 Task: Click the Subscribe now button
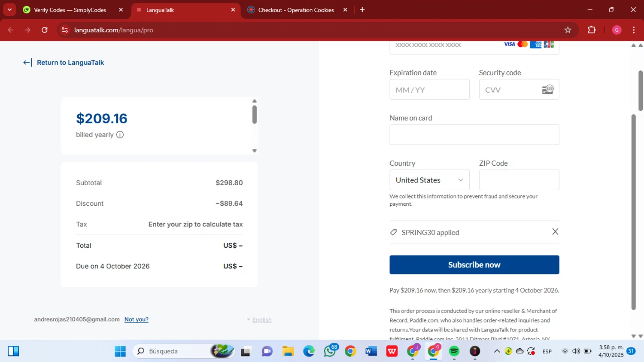click(474, 265)
